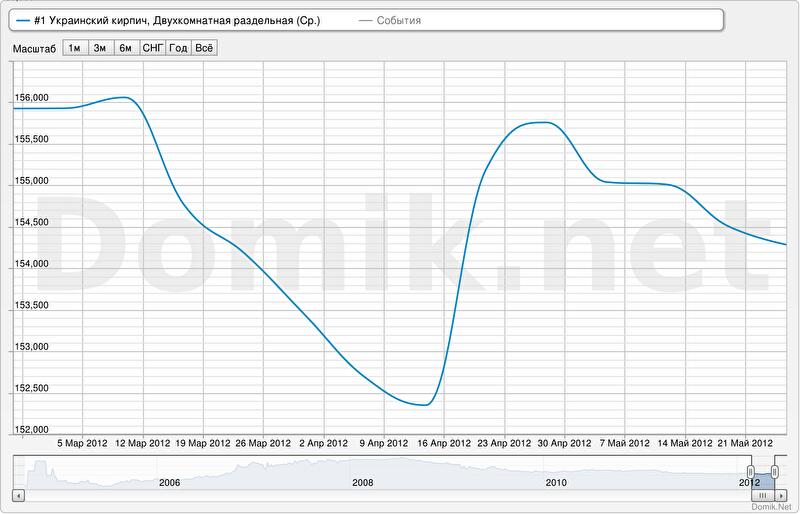Viewport: 800px width, 514px height.
Task: Set chart scale to 3м
Action: (100, 48)
